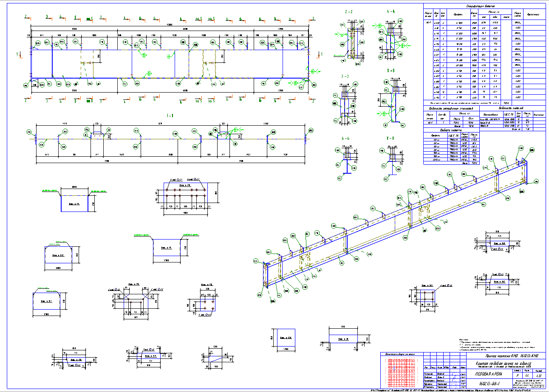The width and height of the screenshot is (549, 392).
Task: Click the "4-4" section title
Action: (391, 11)
